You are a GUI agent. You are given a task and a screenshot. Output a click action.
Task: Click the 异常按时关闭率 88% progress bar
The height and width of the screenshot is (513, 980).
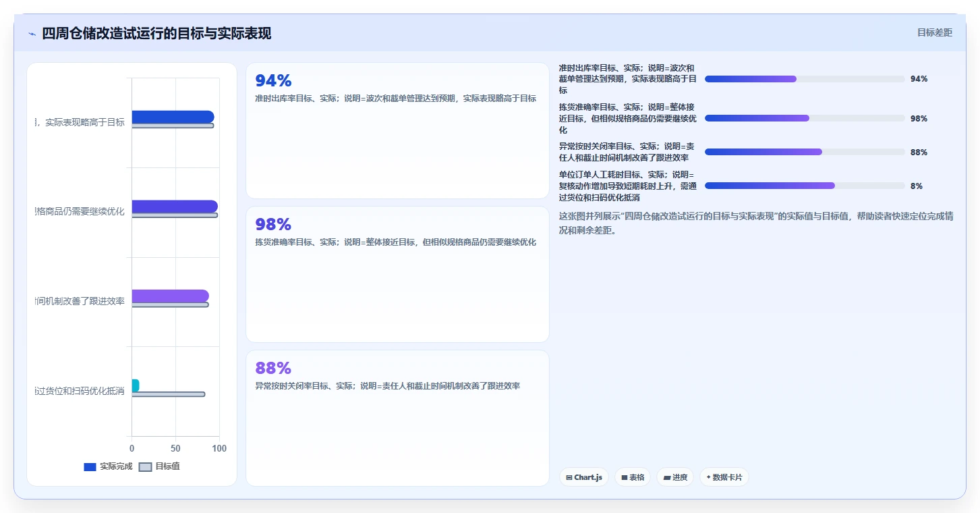[x=805, y=152]
